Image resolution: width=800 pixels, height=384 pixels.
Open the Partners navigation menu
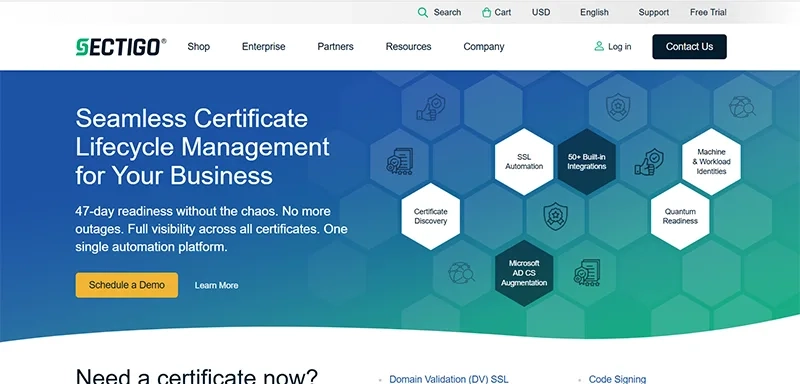click(x=335, y=46)
